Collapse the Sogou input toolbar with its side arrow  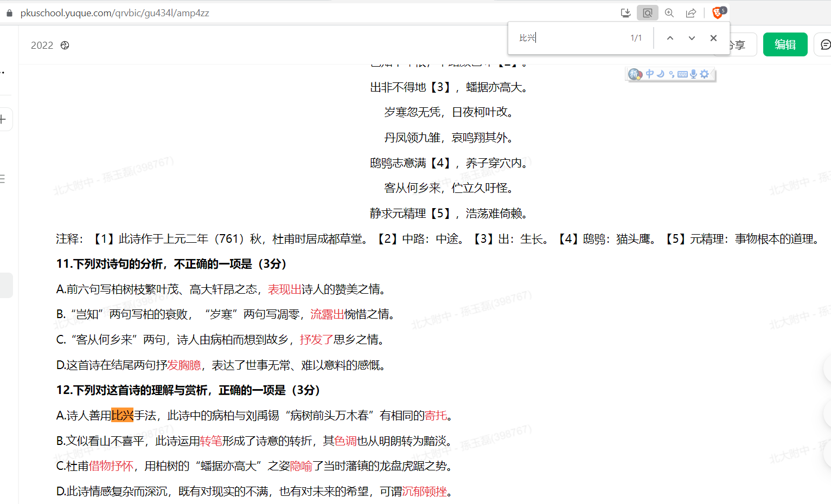[712, 74]
